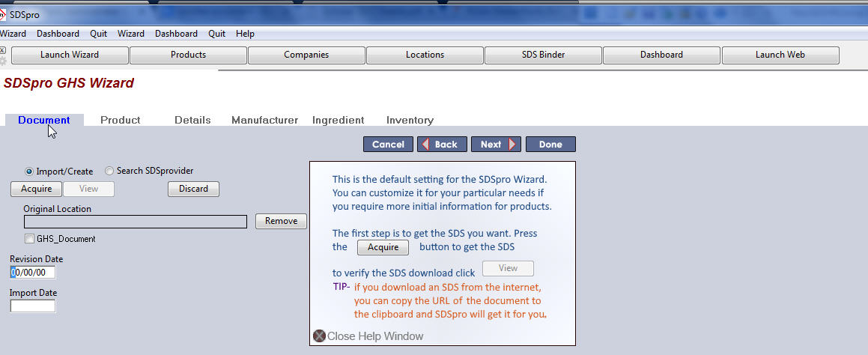Viewport: 868px width, 355px height.
Task: Finish the wizard with Done
Action: coord(550,144)
